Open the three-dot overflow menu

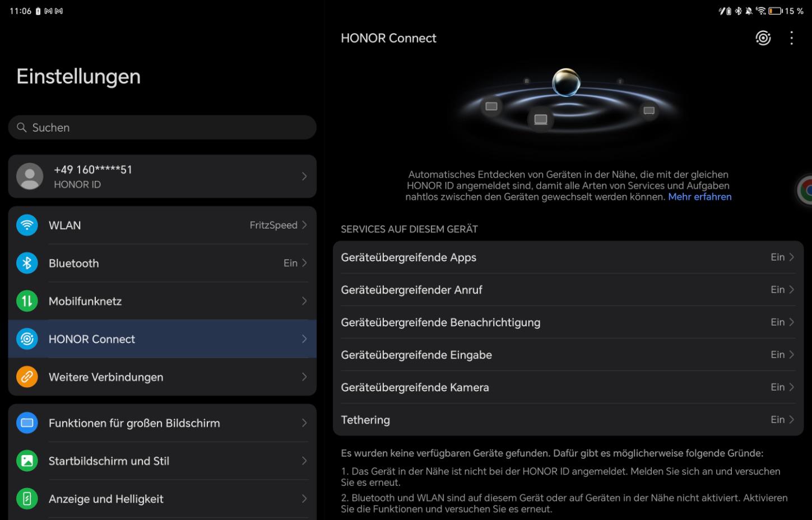(791, 38)
